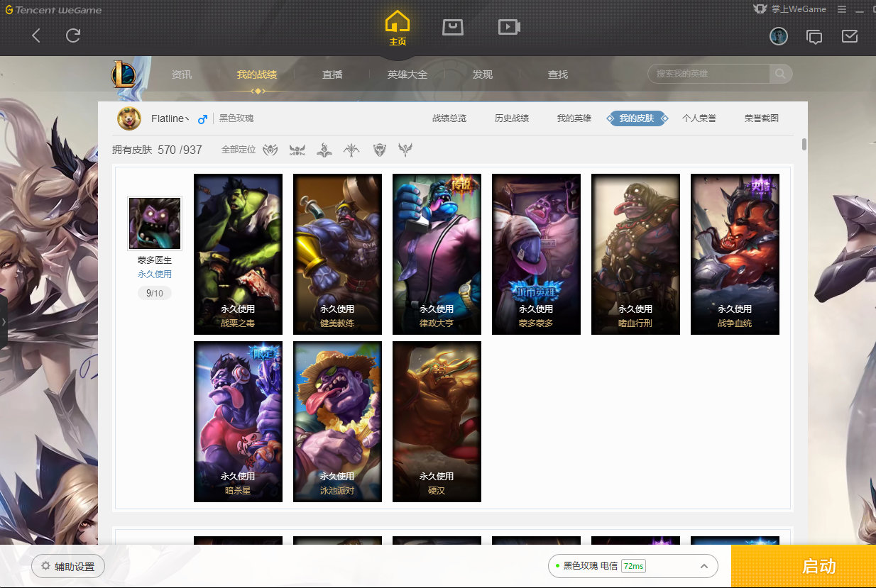Open the 蒙多蒙多 skin card
Screen dimensions: 876x588
pos(536,254)
